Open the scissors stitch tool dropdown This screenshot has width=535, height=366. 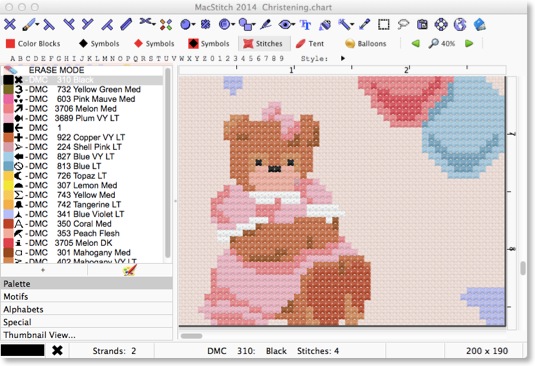point(154,24)
